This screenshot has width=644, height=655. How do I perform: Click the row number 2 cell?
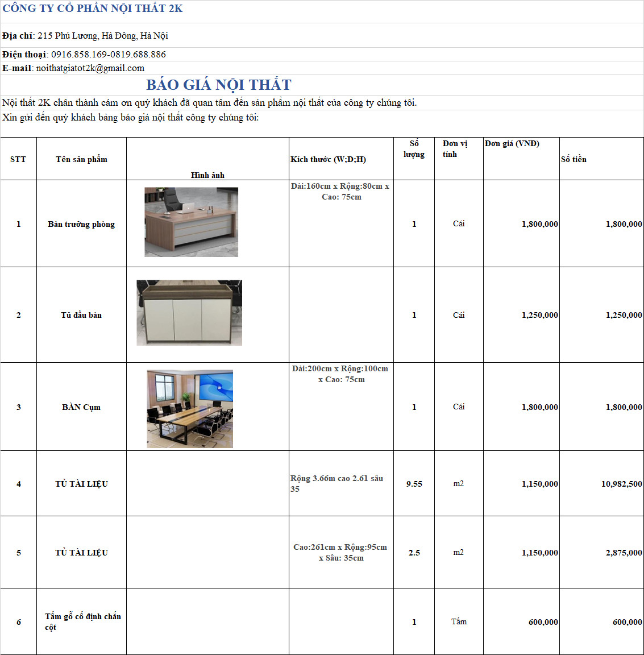(x=18, y=315)
